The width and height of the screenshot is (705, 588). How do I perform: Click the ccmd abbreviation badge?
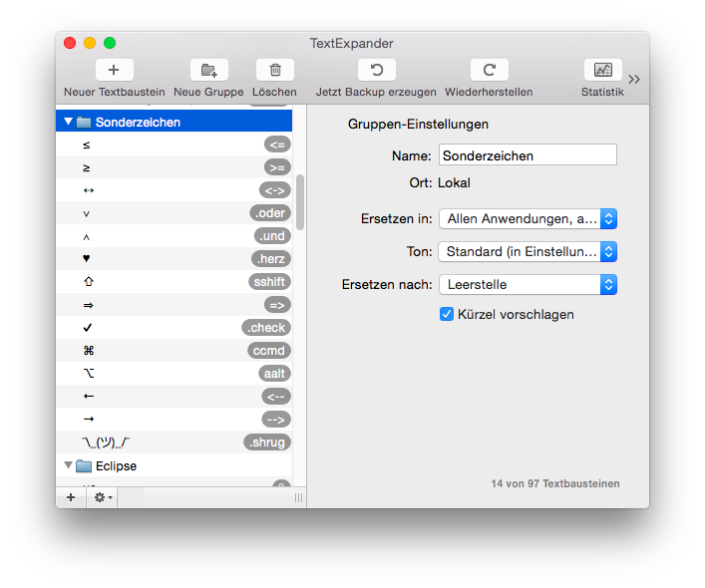269,351
